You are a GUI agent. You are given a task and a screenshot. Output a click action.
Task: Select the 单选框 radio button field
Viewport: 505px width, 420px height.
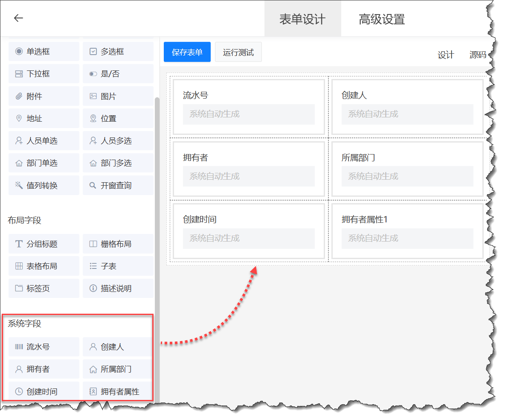(44, 51)
